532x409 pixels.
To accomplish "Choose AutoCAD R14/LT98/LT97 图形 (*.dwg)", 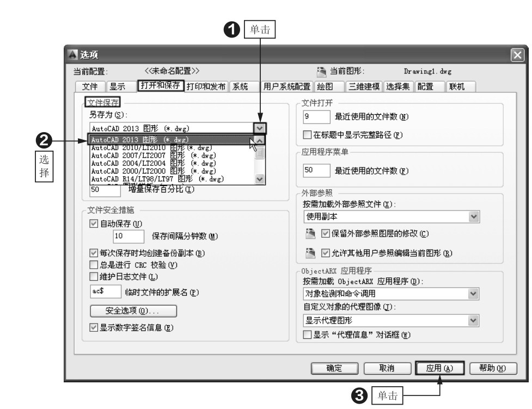I will point(172,179).
